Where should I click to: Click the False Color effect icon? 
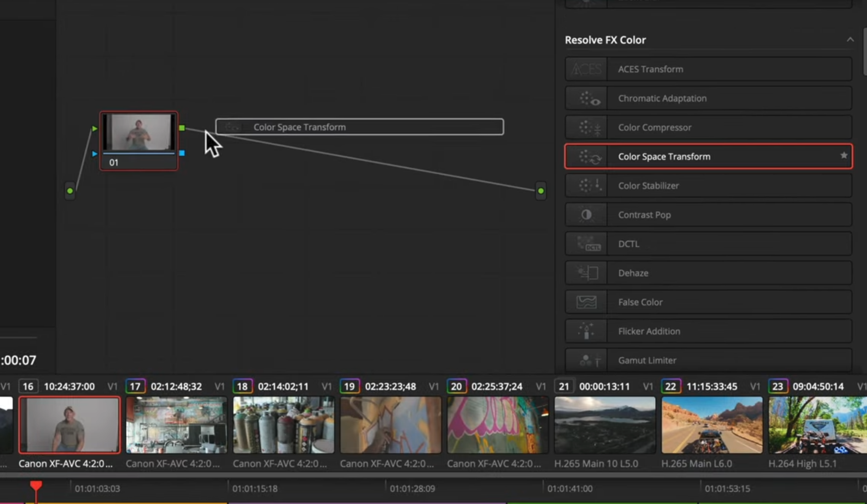pos(586,302)
